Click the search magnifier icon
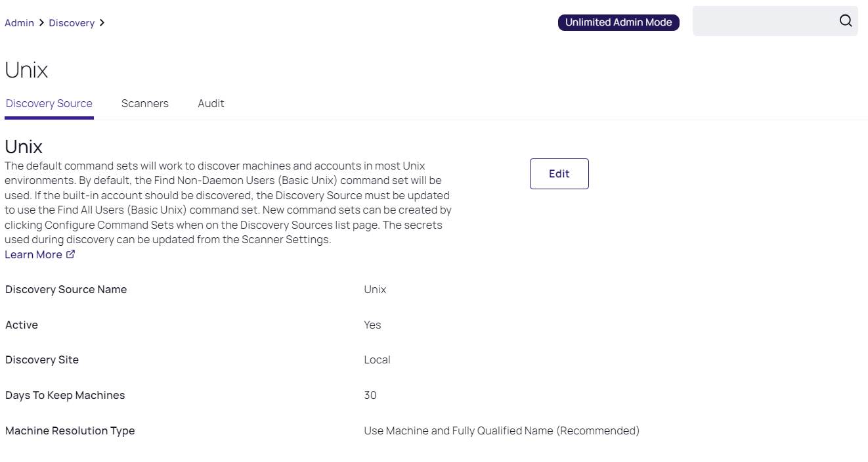The height and width of the screenshot is (462, 868). pyautogui.click(x=846, y=21)
